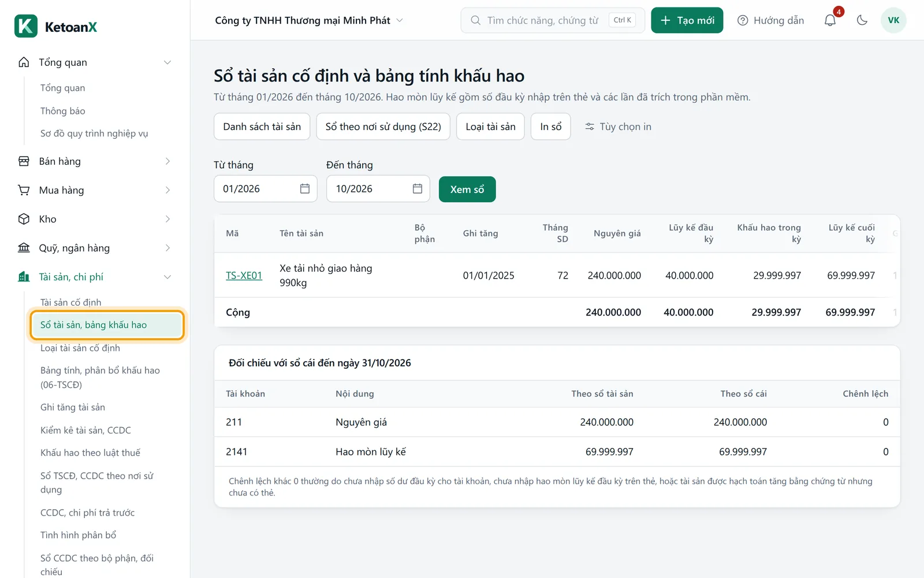The image size is (924, 578).
Task: Open the company selector dropdown
Action: [309, 20]
